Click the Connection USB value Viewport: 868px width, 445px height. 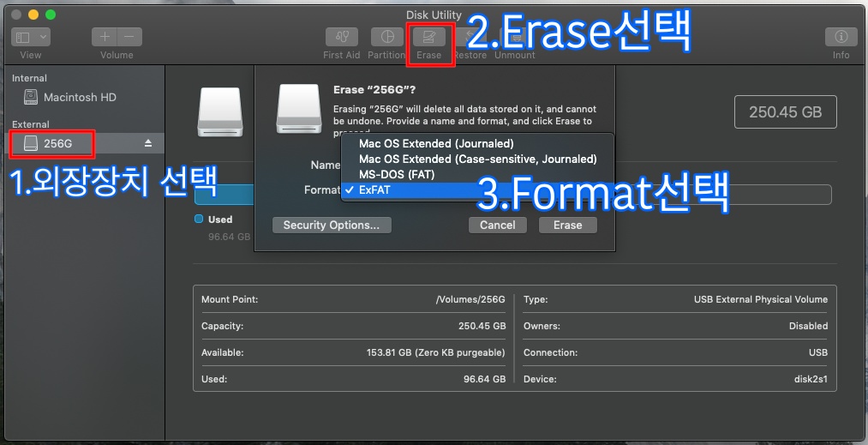click(x=817, y=352)
